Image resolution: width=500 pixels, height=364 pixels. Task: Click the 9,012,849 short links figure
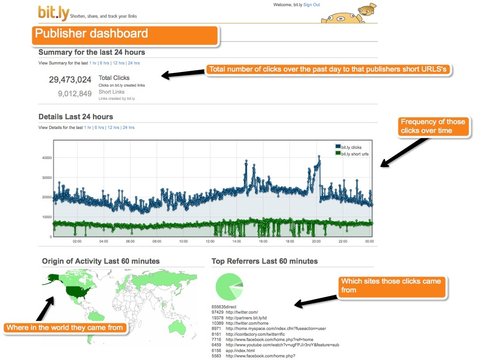pyautogui.click(x=75, y=94)
